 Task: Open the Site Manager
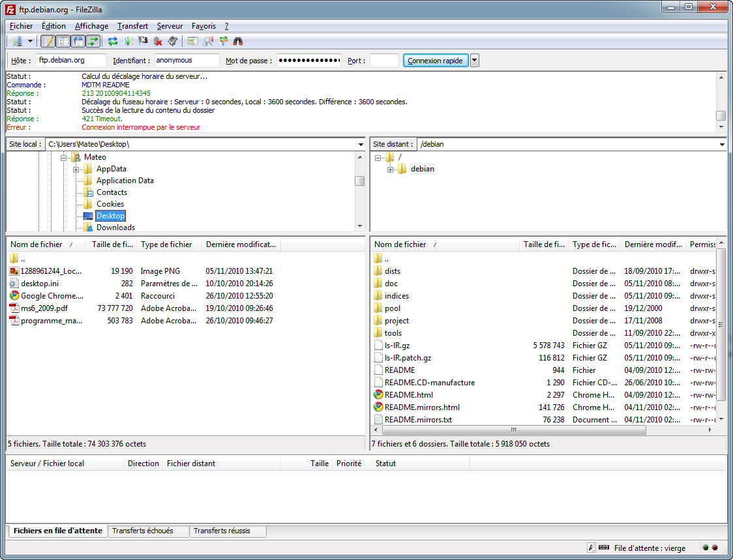coord(20,40)
